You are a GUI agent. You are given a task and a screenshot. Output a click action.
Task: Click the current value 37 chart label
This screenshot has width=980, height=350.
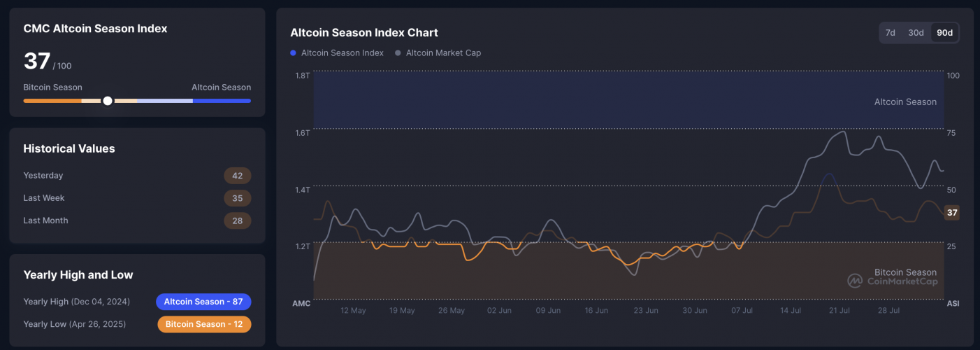coord(951,213)
